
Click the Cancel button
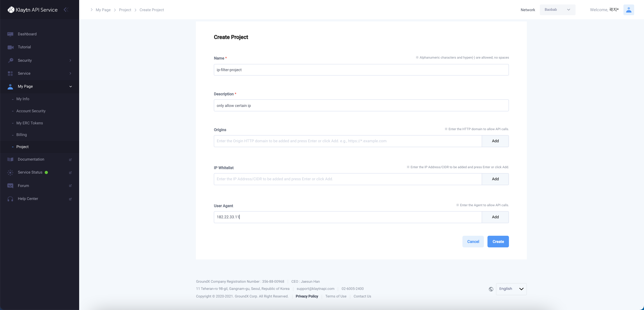point(473,241)
